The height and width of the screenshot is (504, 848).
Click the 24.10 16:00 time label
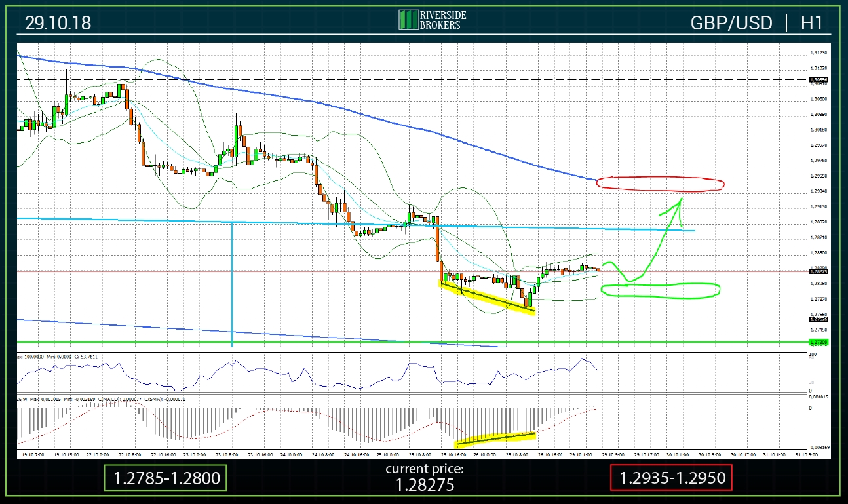click(356, 454)
